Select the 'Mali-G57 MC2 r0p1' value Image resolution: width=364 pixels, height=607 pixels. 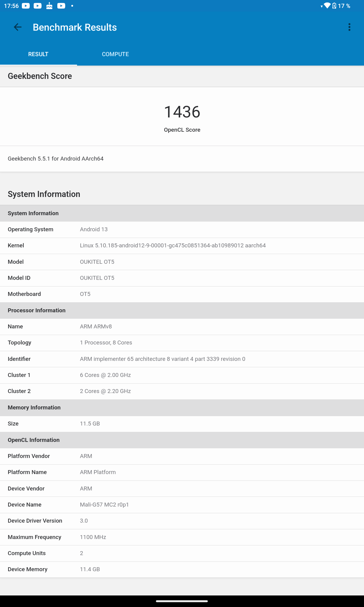(x=104, y=505)
